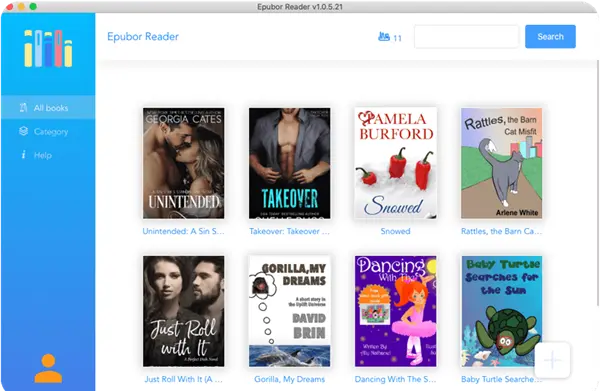The height and width of the screenshot is (391, 600).
Task: Open the orange user account icon
Action: coord(48,368)
